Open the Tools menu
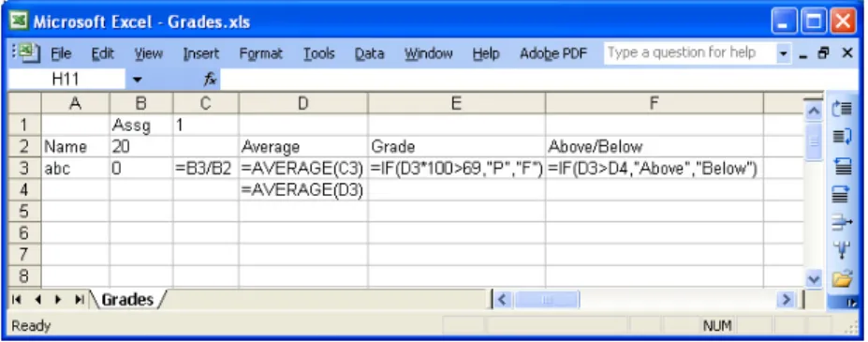 click(319, 53)
